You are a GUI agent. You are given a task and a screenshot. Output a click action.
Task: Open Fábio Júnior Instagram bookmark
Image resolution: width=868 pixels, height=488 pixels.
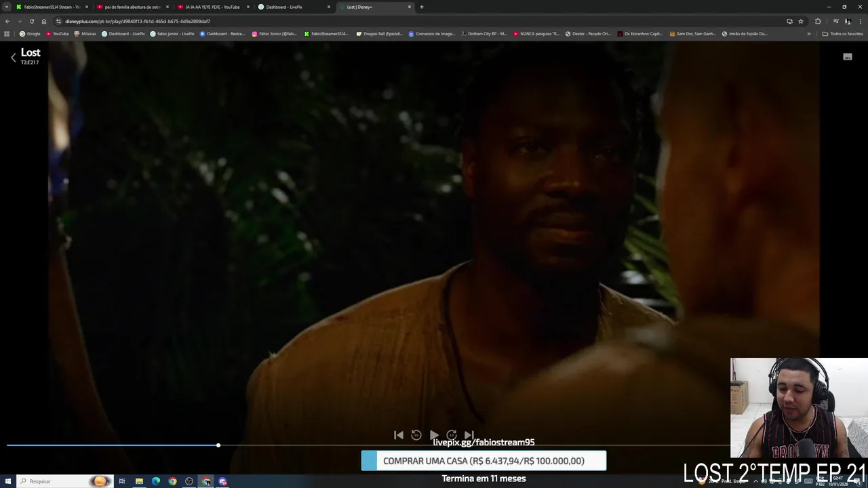(x=275, y=34)
